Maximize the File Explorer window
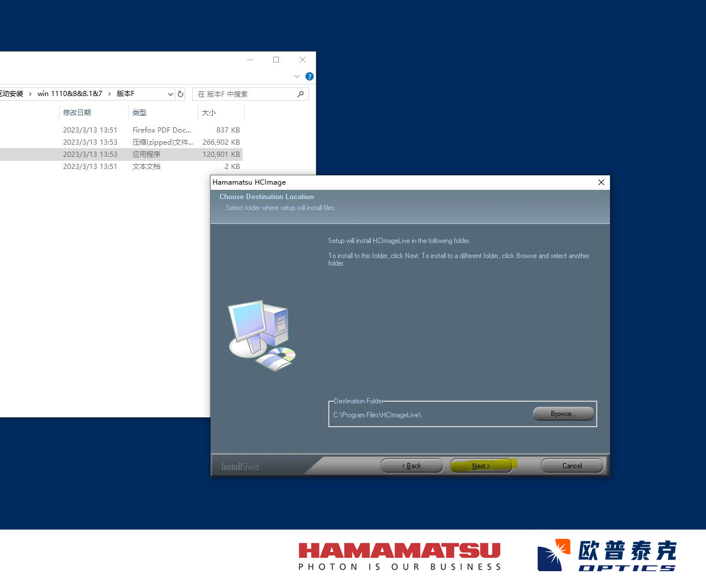 tap(276, 60)
